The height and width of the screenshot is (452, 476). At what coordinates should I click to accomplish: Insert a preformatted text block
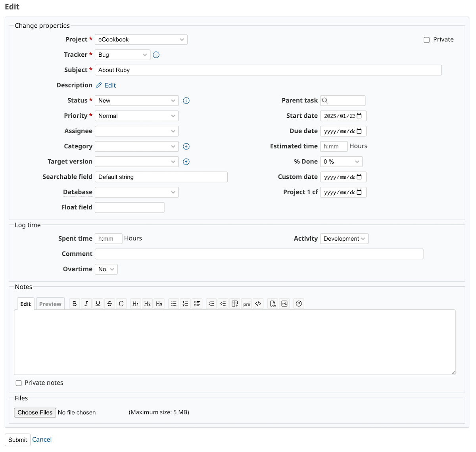click(x=246, y=303)
